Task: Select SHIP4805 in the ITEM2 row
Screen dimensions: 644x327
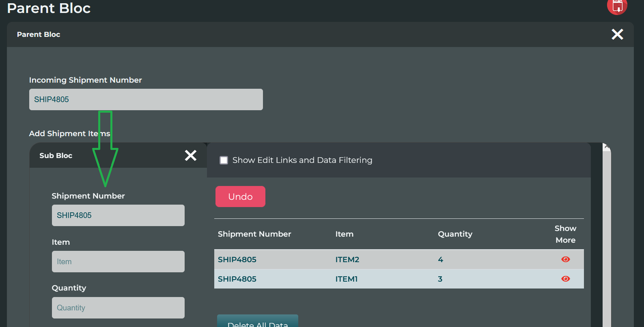Action: click(x=237, y=259)
